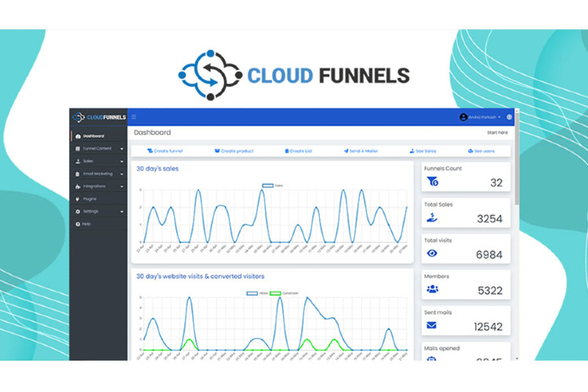Click the Settings gear icon in sidebar
This screenshot has height=392, width=588.
click(x=78, y=212)
